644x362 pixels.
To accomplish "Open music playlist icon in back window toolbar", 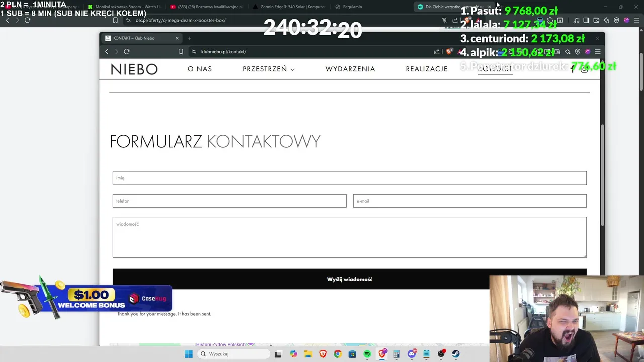I will point(576,20).
